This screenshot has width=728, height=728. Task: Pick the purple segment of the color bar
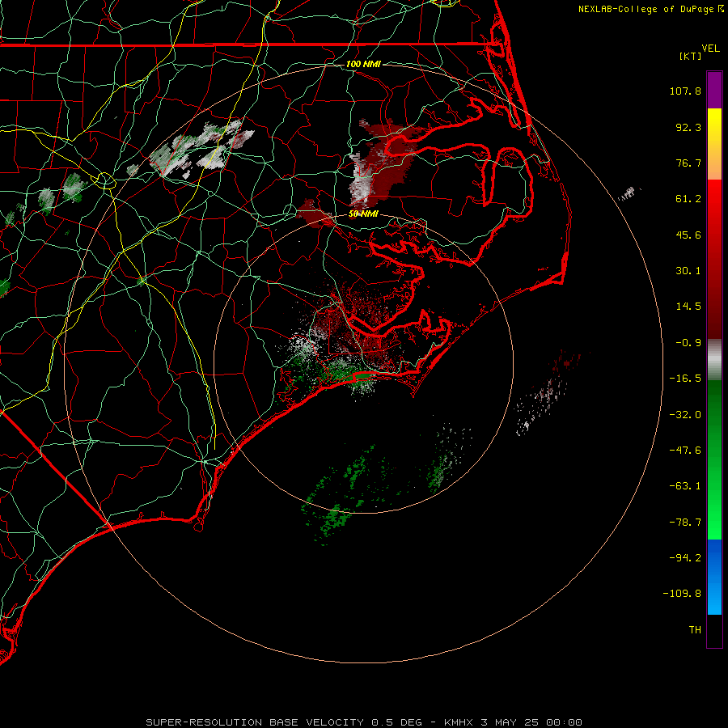click(x=714, y=90)
